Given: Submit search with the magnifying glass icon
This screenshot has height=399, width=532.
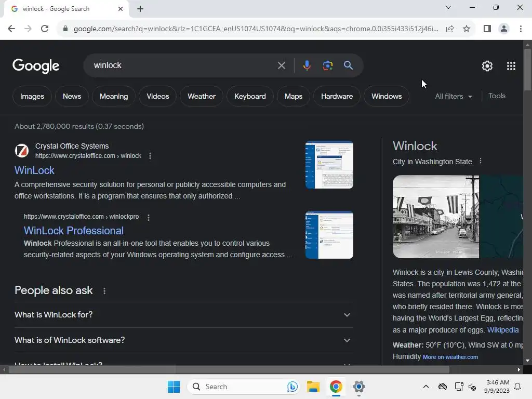Looking at the screenshot, I should (x=348, y=65).
